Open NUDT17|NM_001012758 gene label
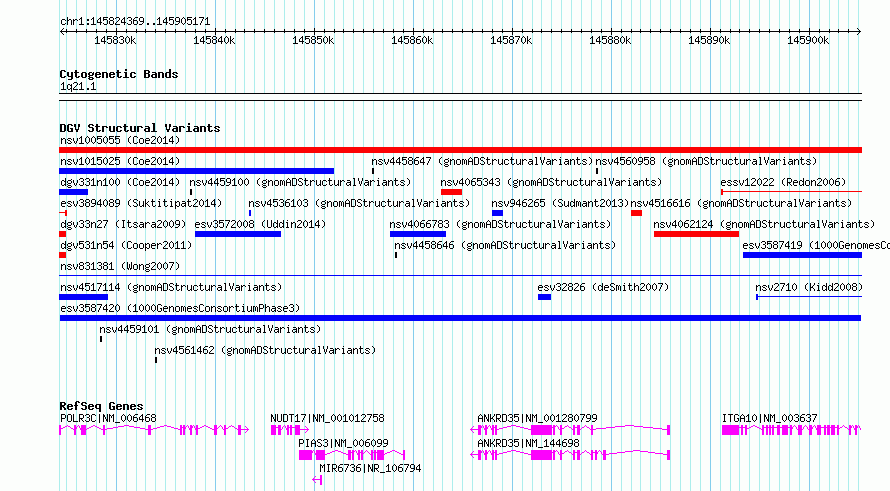890x491 pixels. pos(327,418)
